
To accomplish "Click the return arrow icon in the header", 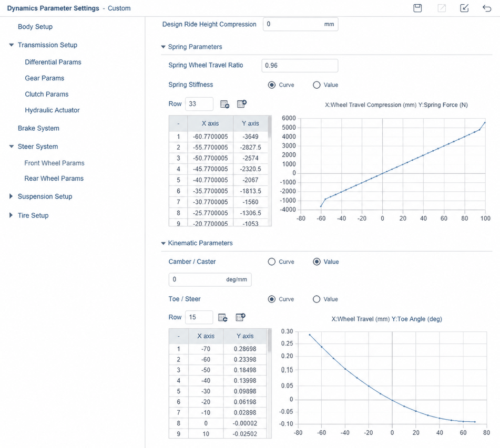I will coord(487,8).
